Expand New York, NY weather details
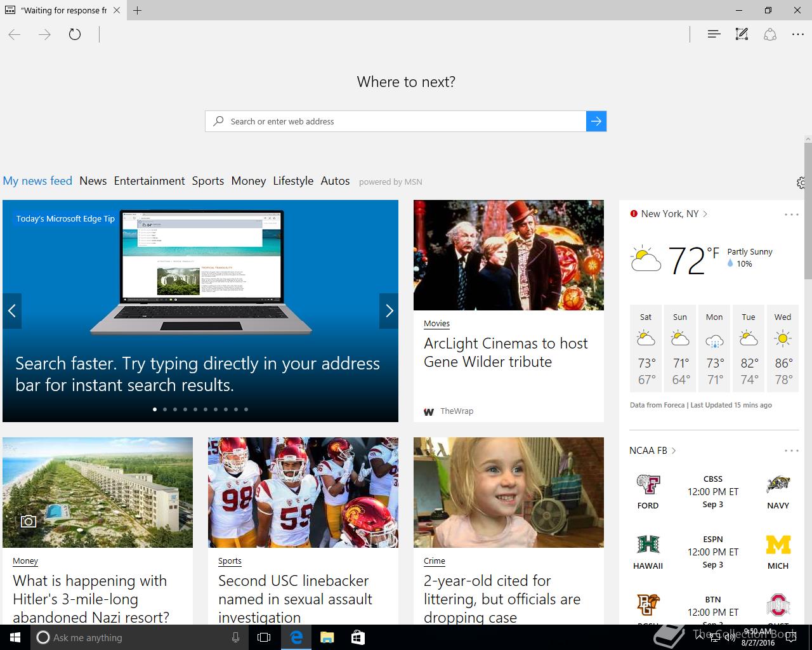Image resolution: width=812 pixels, height=650 pixels. tap(675, 214)
